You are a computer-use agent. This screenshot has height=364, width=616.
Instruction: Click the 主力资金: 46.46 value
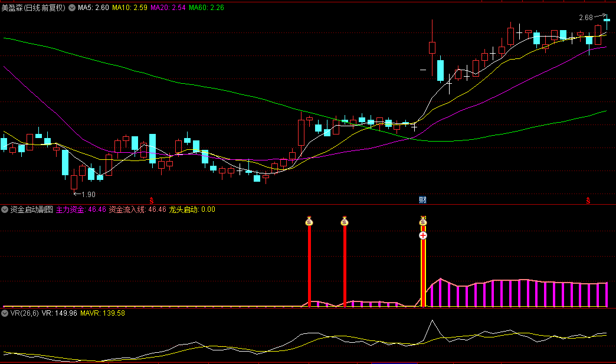point(81,209)
